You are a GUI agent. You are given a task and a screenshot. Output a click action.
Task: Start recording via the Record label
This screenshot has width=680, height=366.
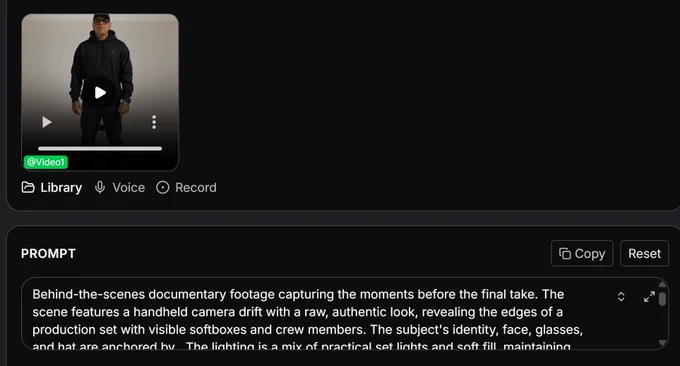tap(196, 187)
